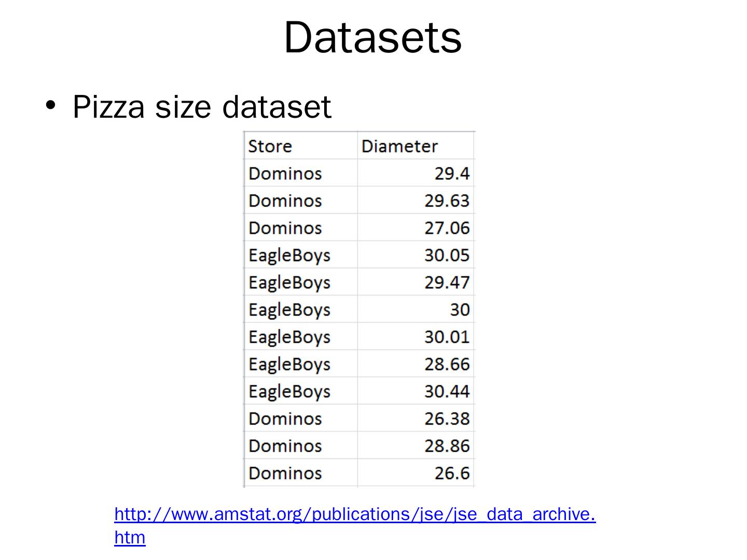The height and width of the screenshot is (560, 747).
Task: Click the Store column header
Action: (x=270, y=146)
